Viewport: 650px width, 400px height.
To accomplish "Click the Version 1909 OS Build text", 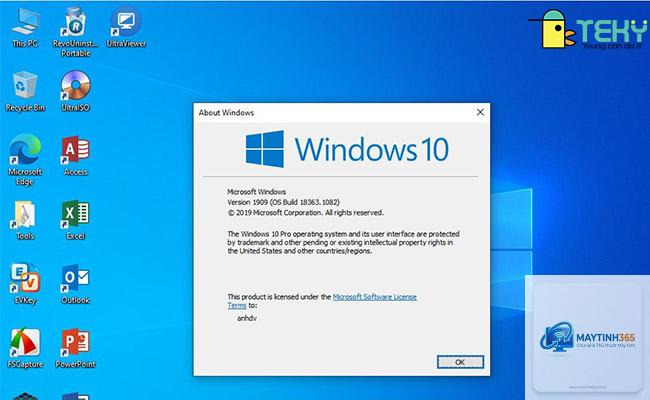I will point(284,202).
